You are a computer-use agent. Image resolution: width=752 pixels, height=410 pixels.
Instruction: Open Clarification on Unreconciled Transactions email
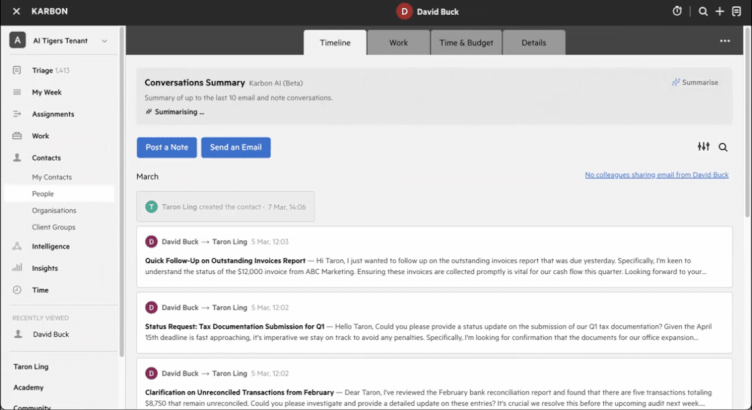click(x=435, y=384)
